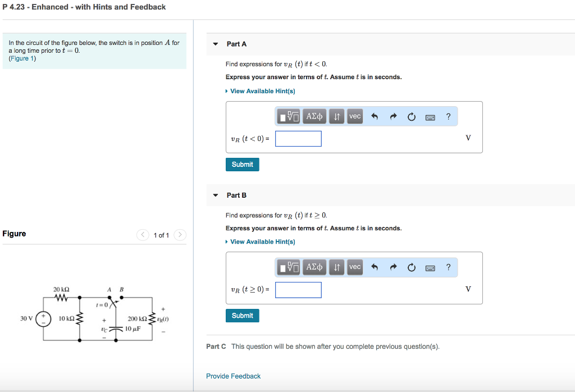
Task: Submit the Part B answer
Action: pyautogui.click(x=242, y=315)
